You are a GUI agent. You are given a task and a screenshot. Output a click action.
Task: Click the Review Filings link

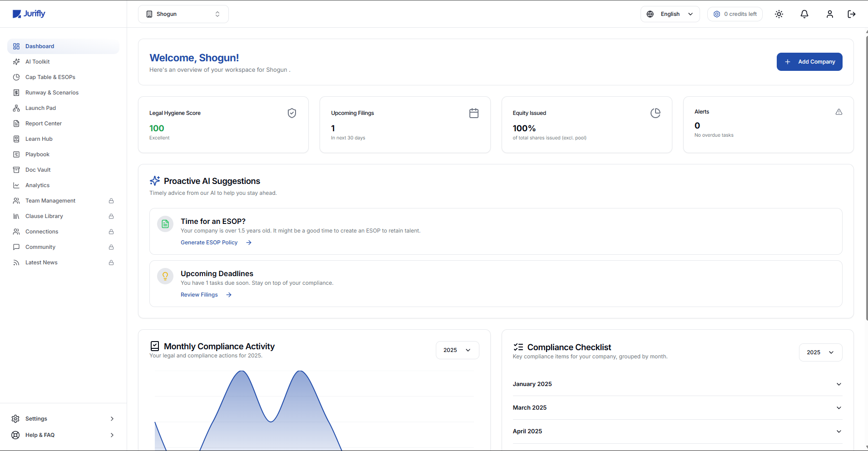[199, 295]
